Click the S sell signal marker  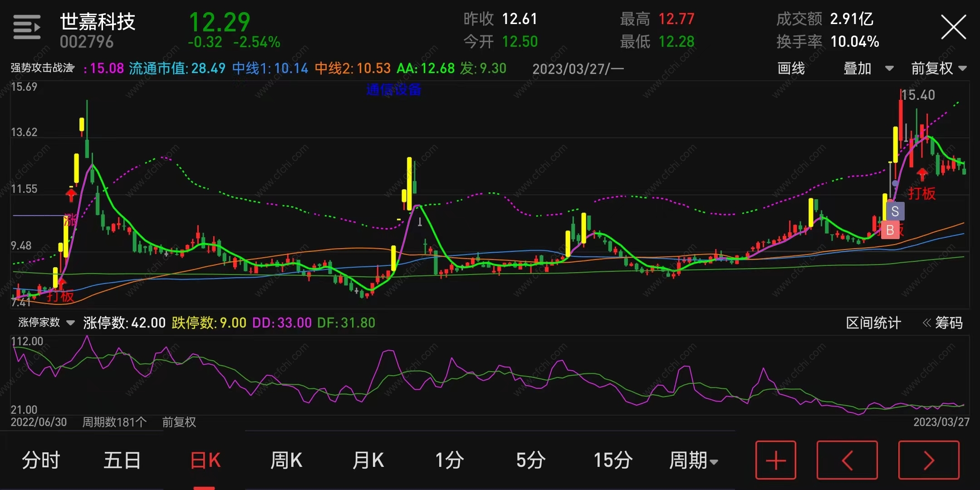tap(895, 211)
